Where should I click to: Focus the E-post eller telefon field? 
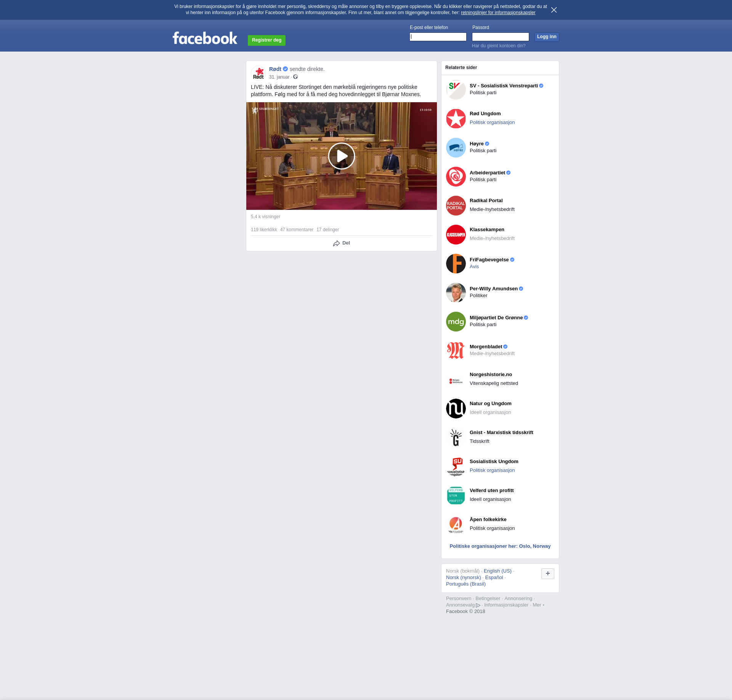click(x=438, y=37)
